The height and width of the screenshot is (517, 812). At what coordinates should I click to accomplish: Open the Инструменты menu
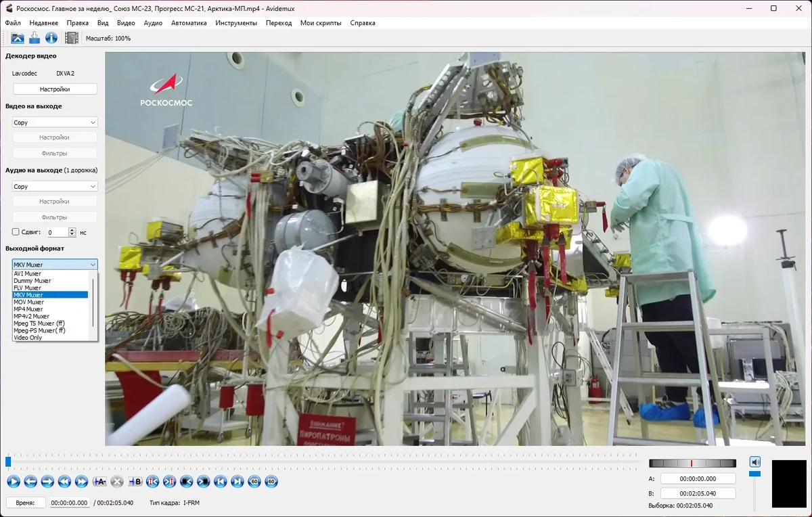tap(236, 23)
